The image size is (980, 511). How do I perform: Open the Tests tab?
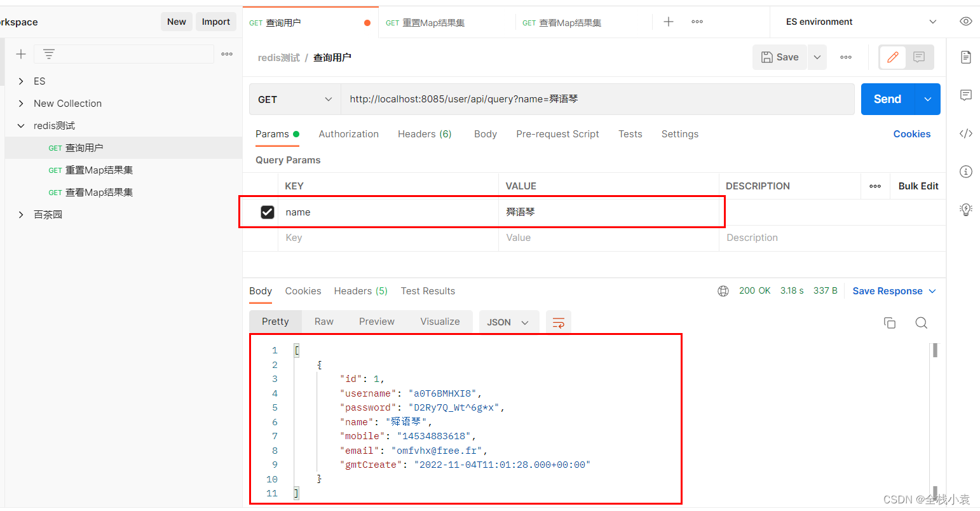(x=630, y=134)
